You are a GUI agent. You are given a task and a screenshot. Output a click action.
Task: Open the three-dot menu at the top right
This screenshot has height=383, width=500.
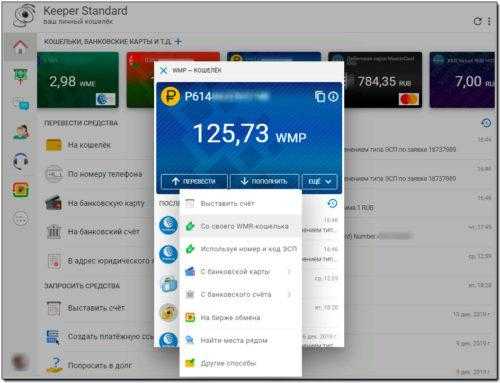[489, 21]
